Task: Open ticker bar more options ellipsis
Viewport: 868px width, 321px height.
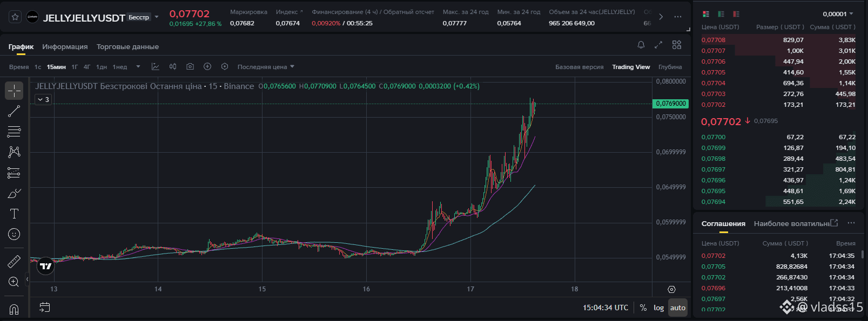Action: pos(678,17)
